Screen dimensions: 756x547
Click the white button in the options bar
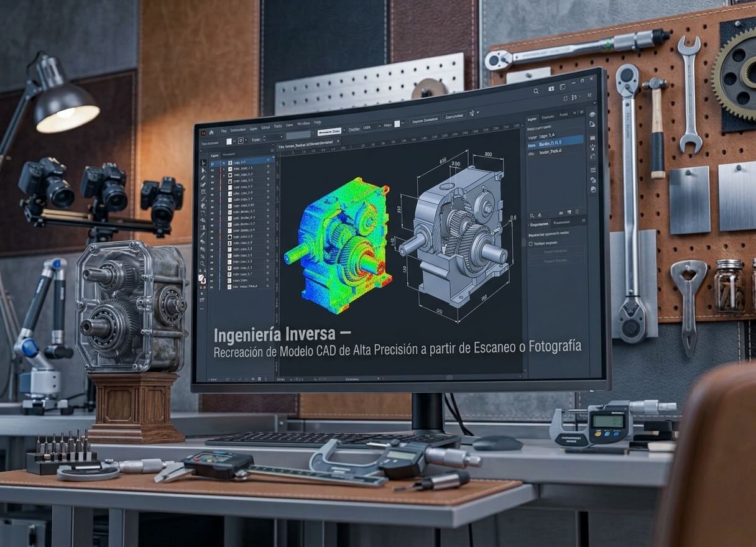coord(330,132)
